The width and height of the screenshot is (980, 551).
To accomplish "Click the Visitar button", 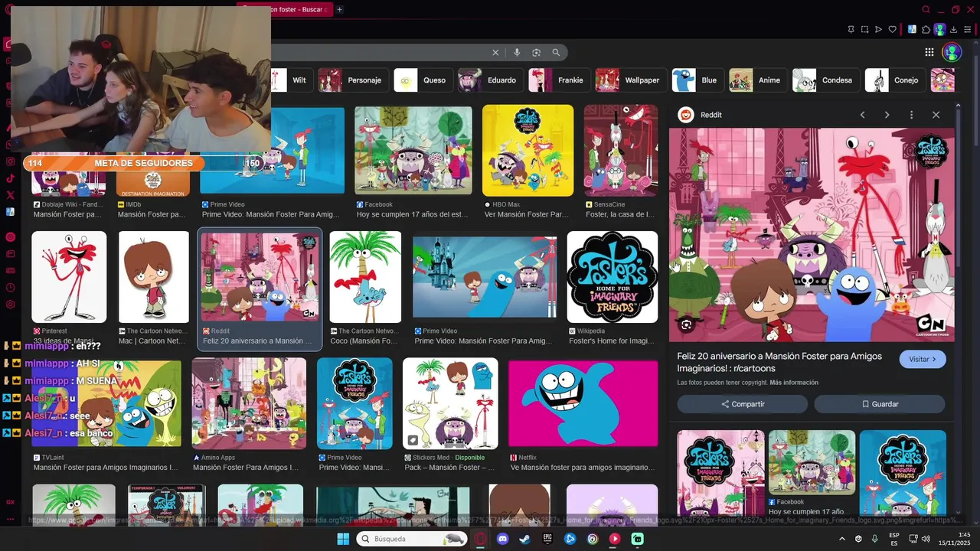I will [923, 359].
